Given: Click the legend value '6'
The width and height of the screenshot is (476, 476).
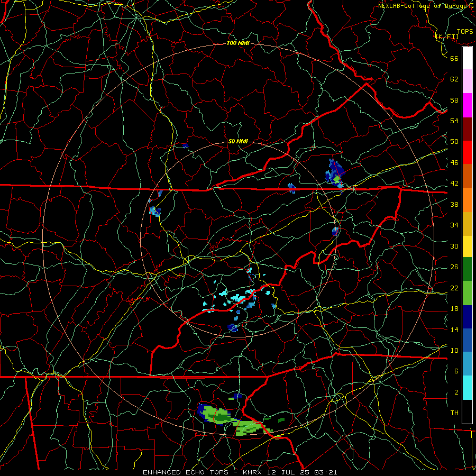Looking at the screenshot, I should (456, 371).
